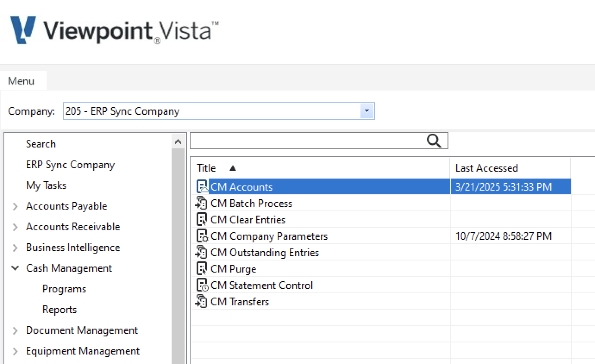Click the CM Clear Entries icon
The image size is (595, 364).
point(202,220)
